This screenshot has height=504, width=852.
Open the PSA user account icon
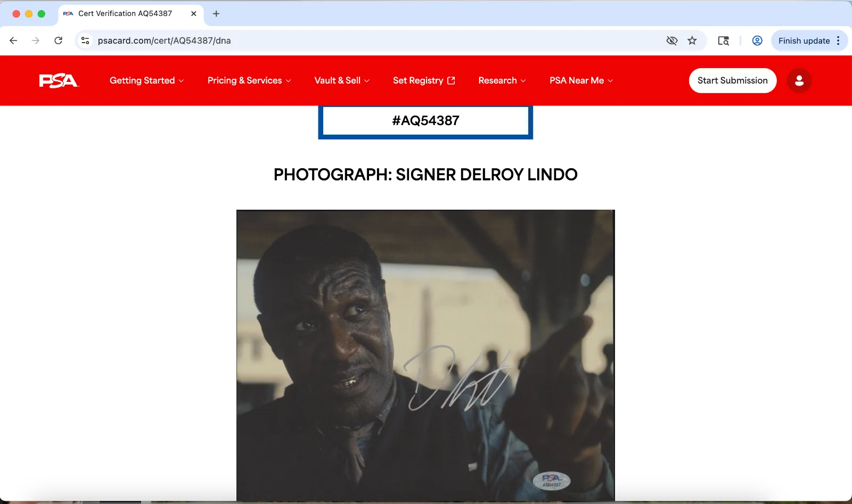pos(799,80)
